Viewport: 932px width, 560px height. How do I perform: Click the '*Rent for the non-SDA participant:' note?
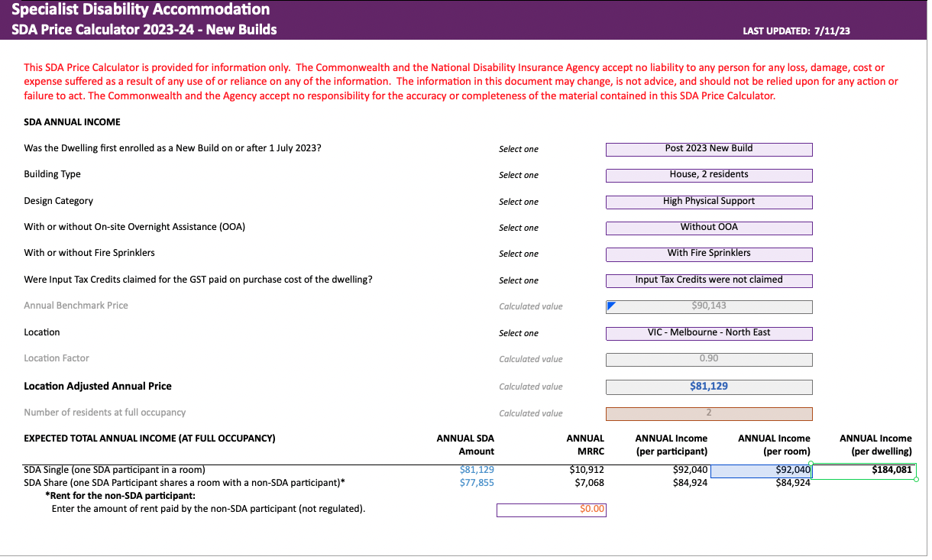point(121,496)
